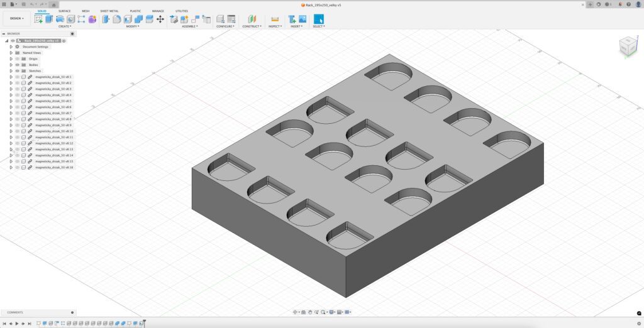Expand the Named Views node
Image resolution: width=644 pixels, height=328 pixels.
pyautogui.click(x=11, y=53)
